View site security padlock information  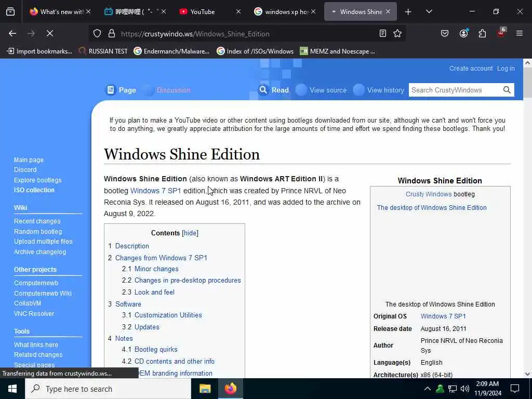[x=112, y=34]
